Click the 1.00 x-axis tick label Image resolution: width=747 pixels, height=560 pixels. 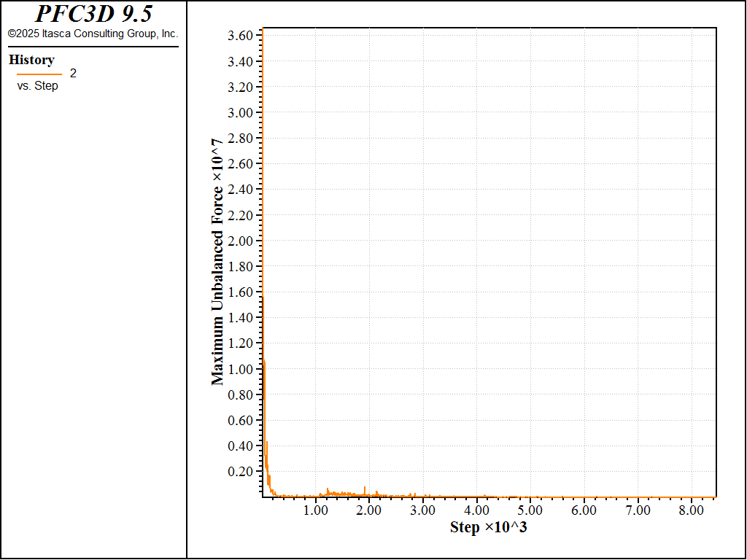click(315, 510)
